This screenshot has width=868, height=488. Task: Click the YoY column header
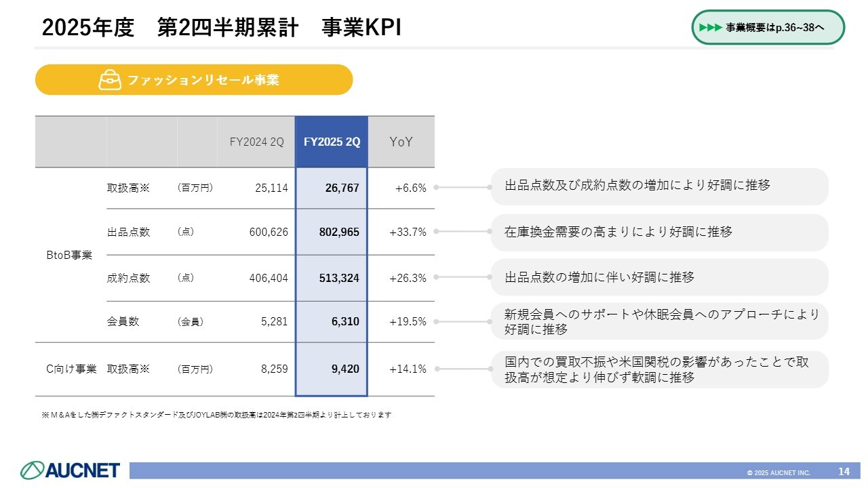(401, 142)
